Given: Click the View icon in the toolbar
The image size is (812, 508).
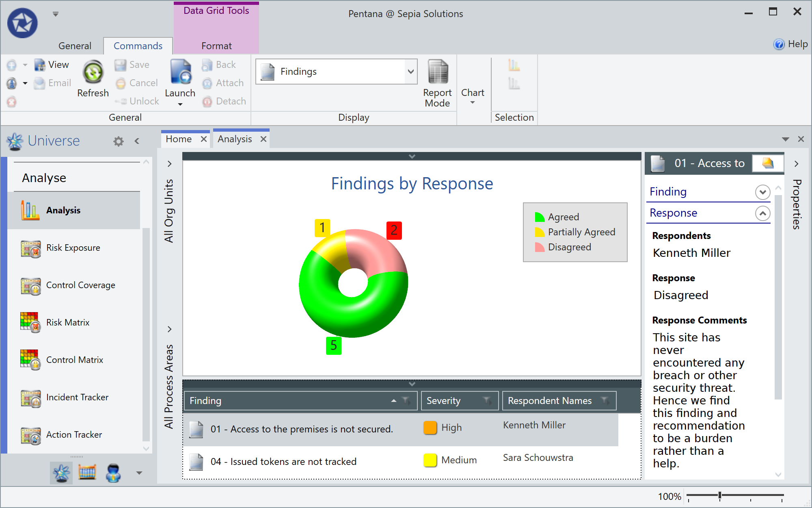Looking at the screenshot, I should pos(39,64).
